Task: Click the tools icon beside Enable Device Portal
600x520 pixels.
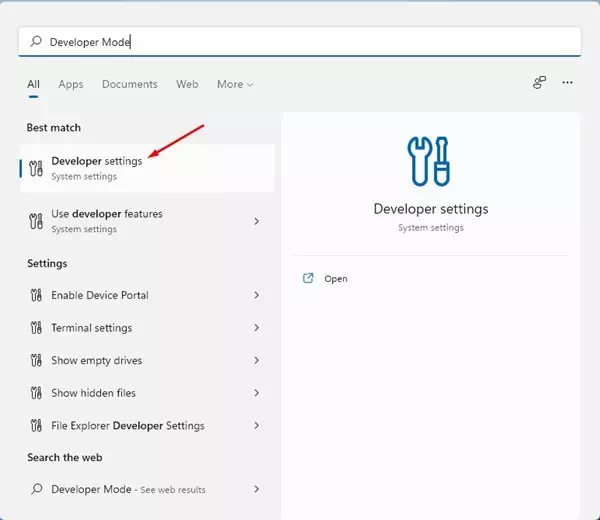Action: coord(36,295)
